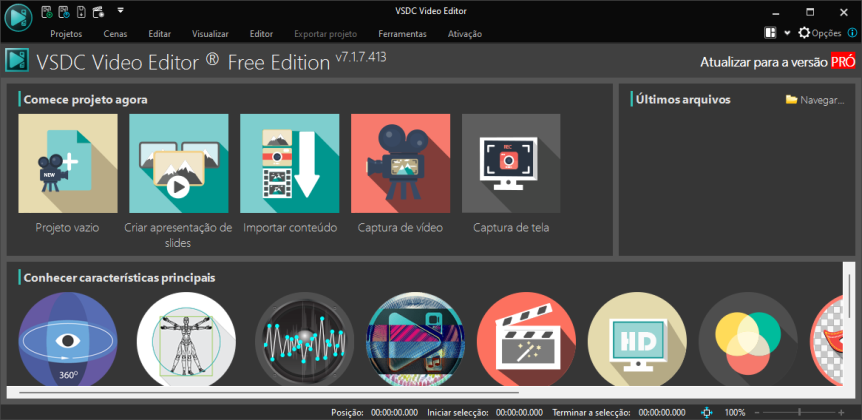The image size is (862, 420).
Task: Click the Criar apresentação de slides tile
Action: [179, 163]
